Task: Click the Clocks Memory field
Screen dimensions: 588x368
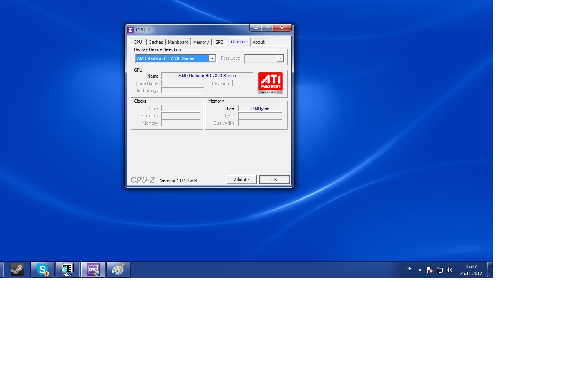Action: [x=180, y=123]
